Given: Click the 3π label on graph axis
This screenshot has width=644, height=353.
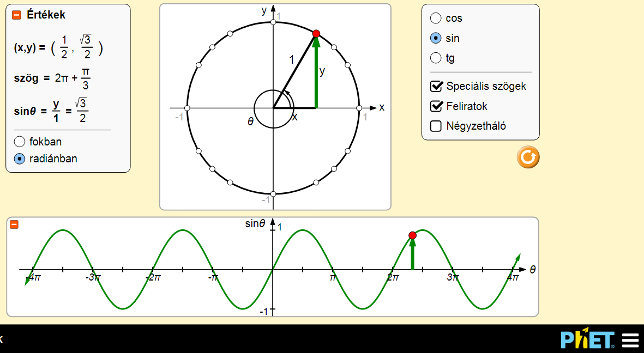Looking at the screenshot, I should pyautogui.click(x=453, y=277).
